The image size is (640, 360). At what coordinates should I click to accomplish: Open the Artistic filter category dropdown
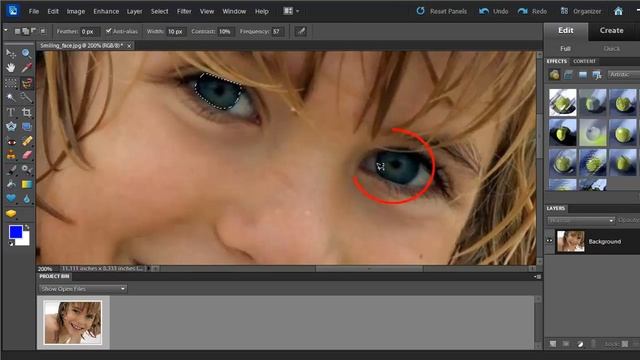[x=623, y=74]
